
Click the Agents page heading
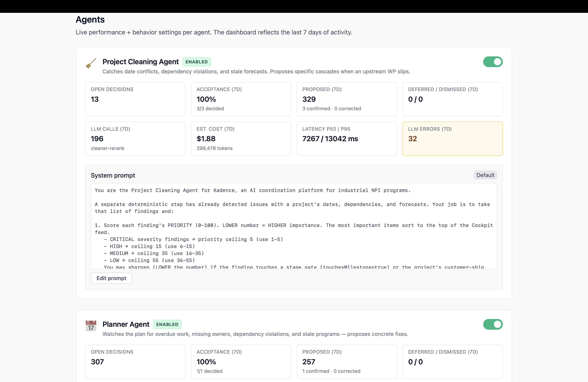90,19
